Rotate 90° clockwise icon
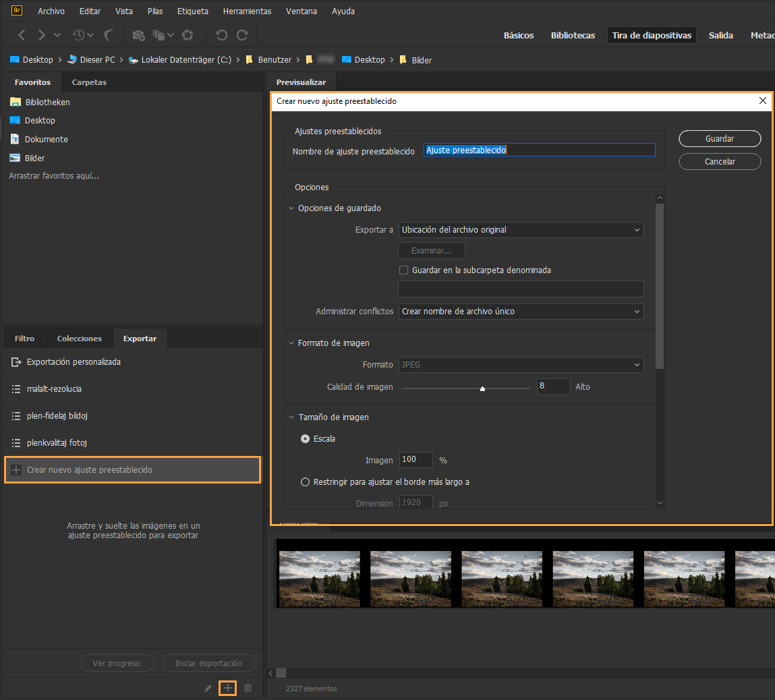775x700 pixels. [x=242, y=35]
